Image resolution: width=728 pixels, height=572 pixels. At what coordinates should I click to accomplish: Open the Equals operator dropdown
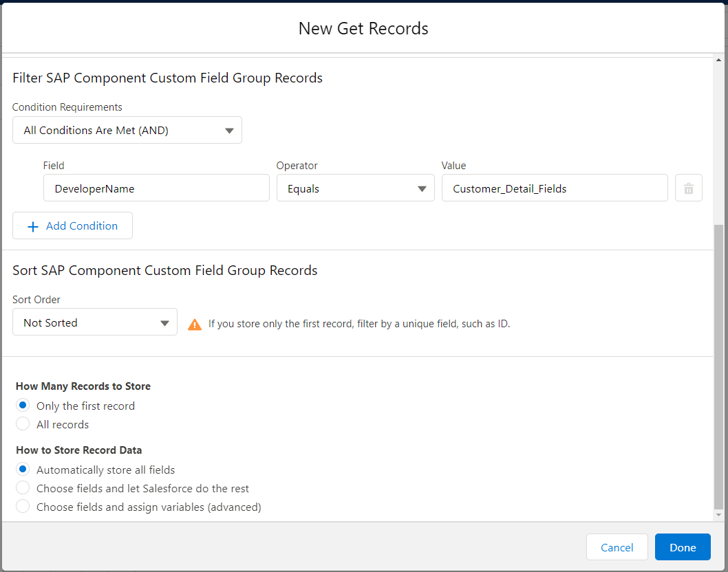tap(356, 188)
